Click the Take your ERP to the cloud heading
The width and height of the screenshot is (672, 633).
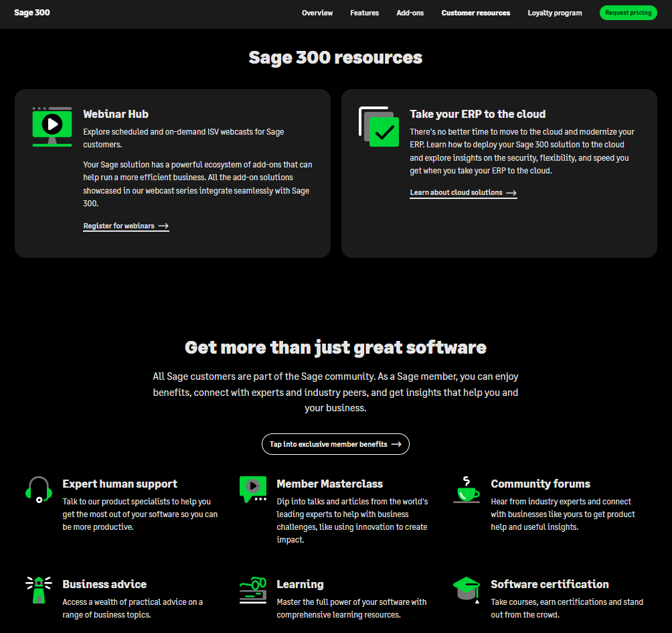pyautogui.click(x=477, y=114)
